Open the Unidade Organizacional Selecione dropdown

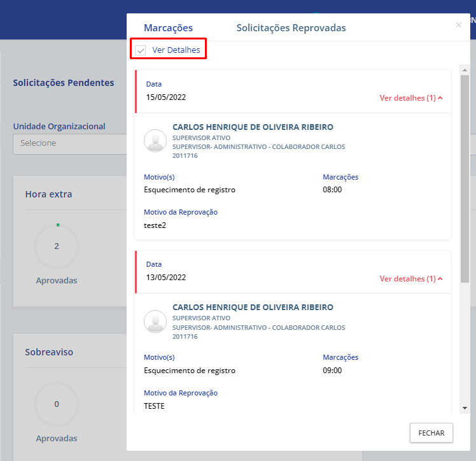click(70, 143)
